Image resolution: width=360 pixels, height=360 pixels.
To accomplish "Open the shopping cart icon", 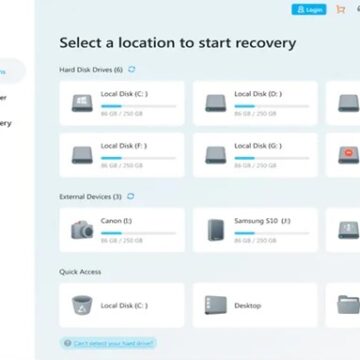I will pyautogui.click(x=341, y=9).
